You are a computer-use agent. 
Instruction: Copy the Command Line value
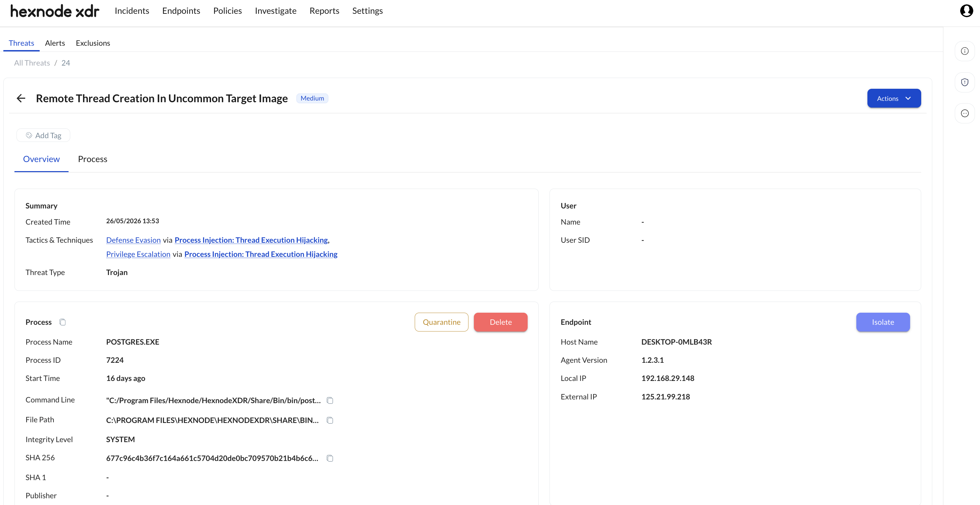click(330, 400)
